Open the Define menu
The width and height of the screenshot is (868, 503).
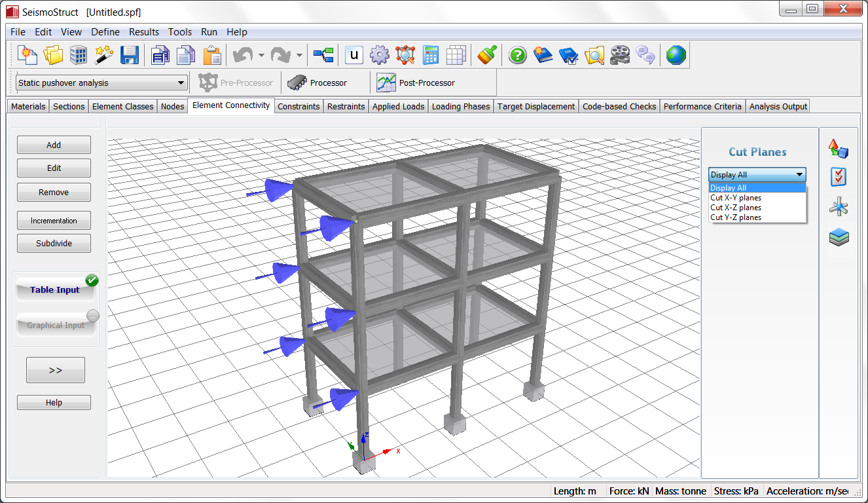click(x=105, y=32)
